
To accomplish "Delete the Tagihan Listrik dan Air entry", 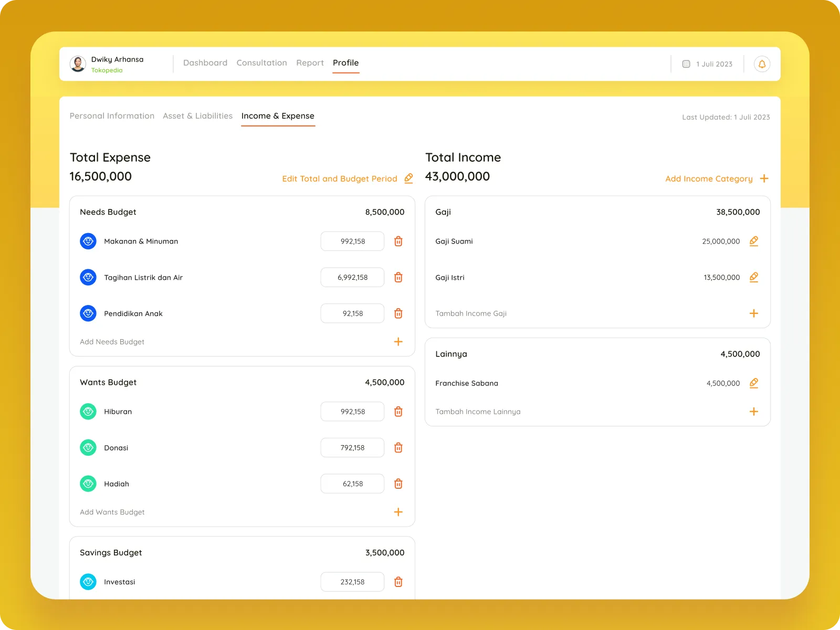I will pos(398,277).
